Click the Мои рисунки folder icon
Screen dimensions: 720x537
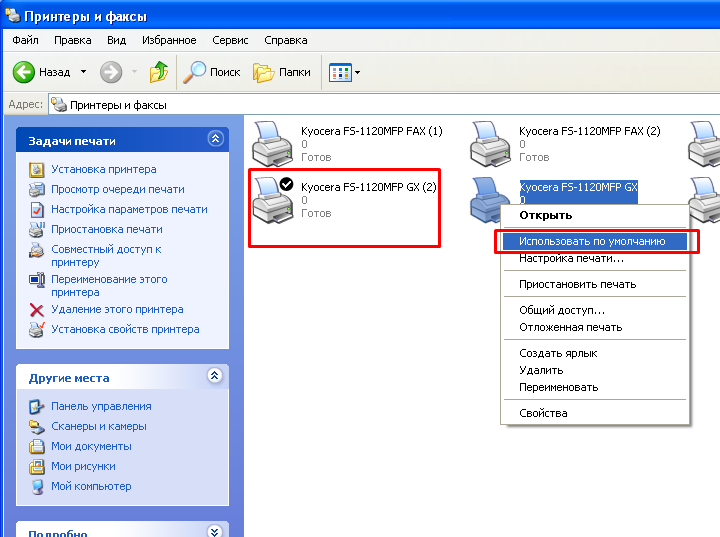click(37, 467)
